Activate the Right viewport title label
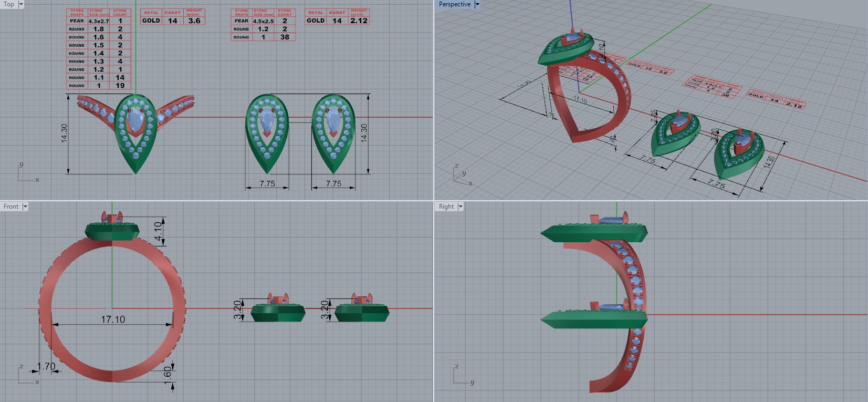Image resolution: width=868 pixels, height=402 pixels. 446,207
